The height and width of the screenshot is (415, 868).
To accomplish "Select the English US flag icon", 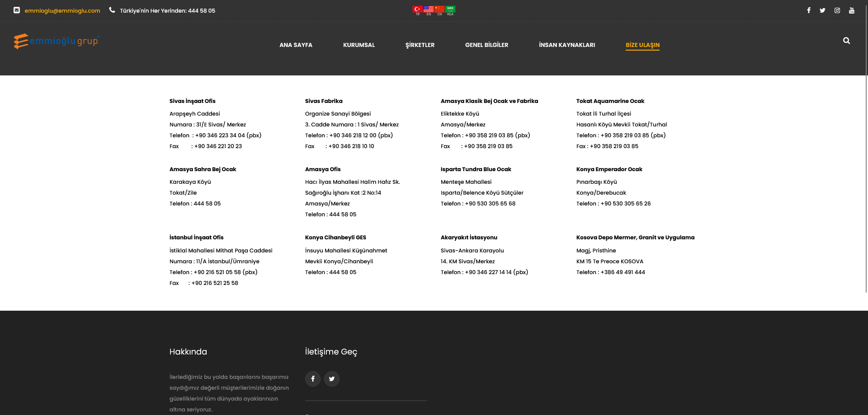I will pos(429,9).
